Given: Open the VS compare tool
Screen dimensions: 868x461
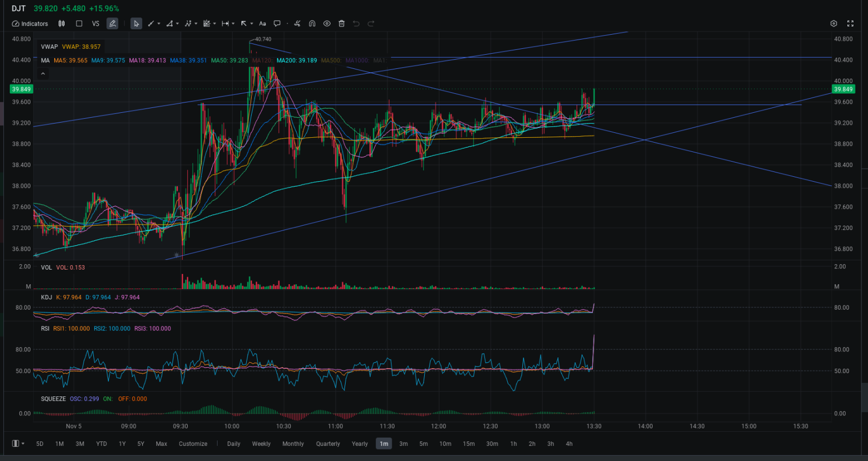Looking at the screenshot, I should 95,24.
